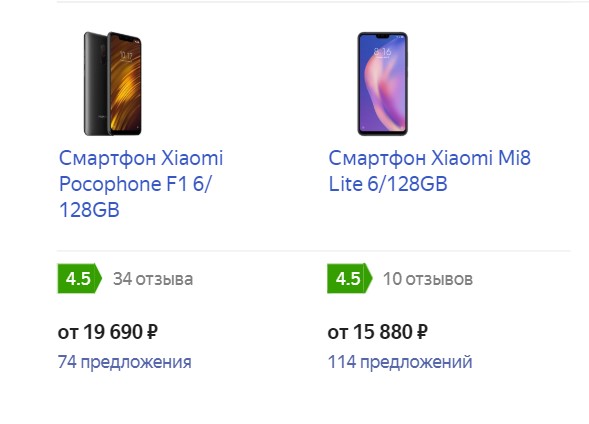The width and height of the screenshot is (589, 424).
Task: Click the front screen of the Pocophone picture
Action: tap(126, 83)
